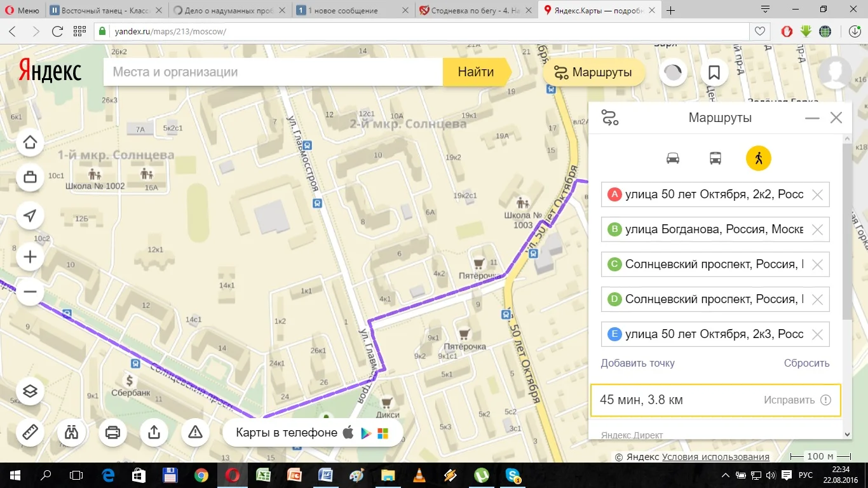Switch to the 1 новое сообщение tab
The height and width of the screenshot is (488, 868).
pyautogui.click(x=351, y=10)
